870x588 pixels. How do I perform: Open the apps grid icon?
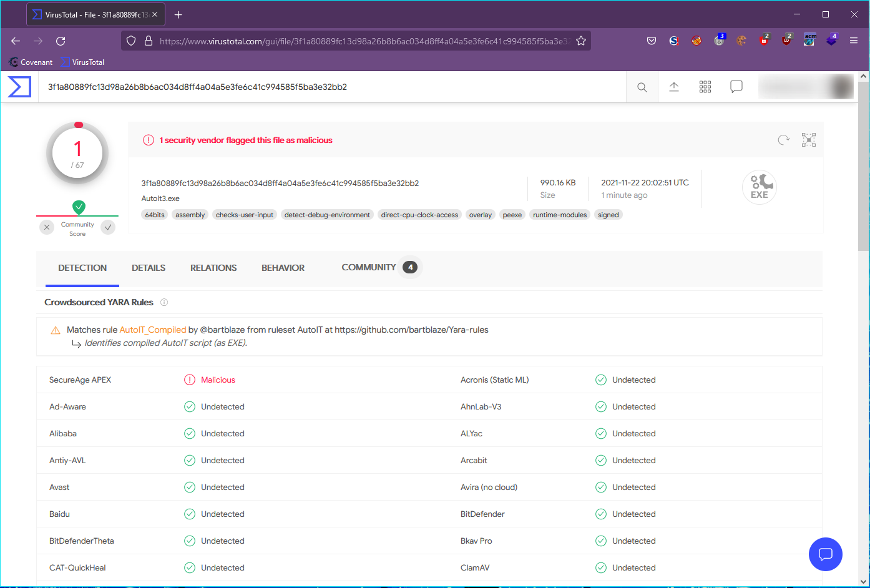pos(705,87)
